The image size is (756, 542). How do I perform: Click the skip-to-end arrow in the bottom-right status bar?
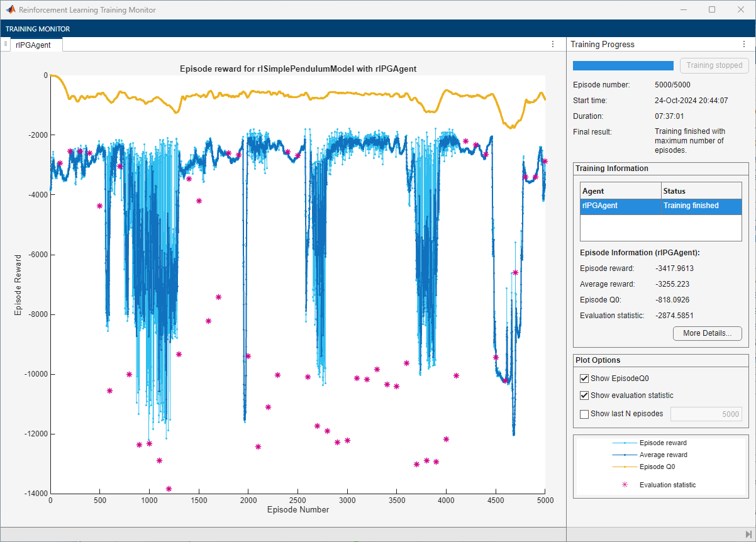(x=748, y=534)
